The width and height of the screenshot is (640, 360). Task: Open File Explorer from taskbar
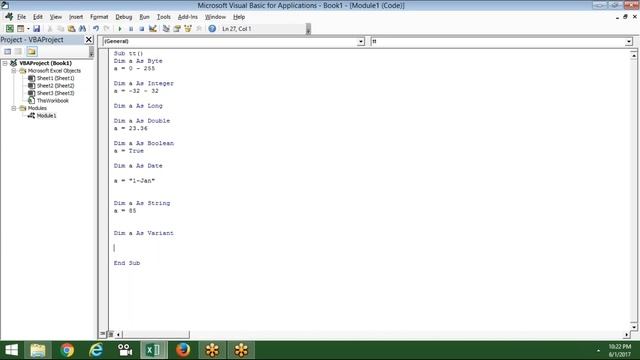tap(38, 350)
